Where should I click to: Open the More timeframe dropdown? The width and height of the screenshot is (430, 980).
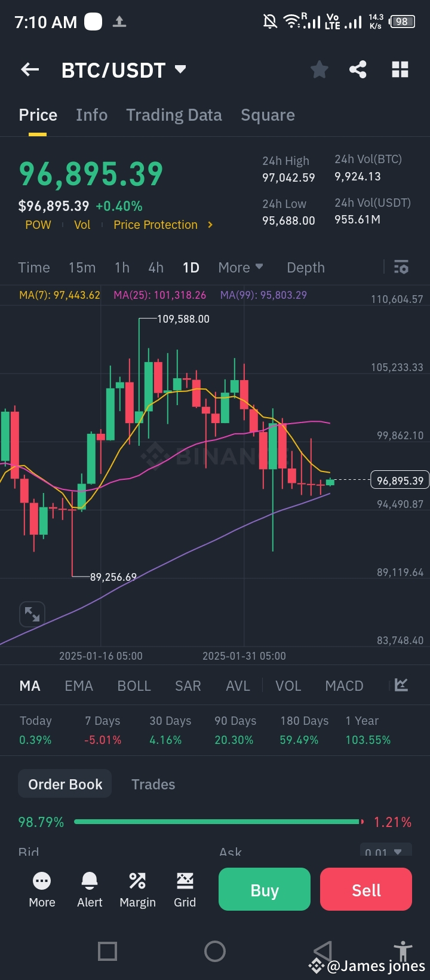tap(240, 267)
